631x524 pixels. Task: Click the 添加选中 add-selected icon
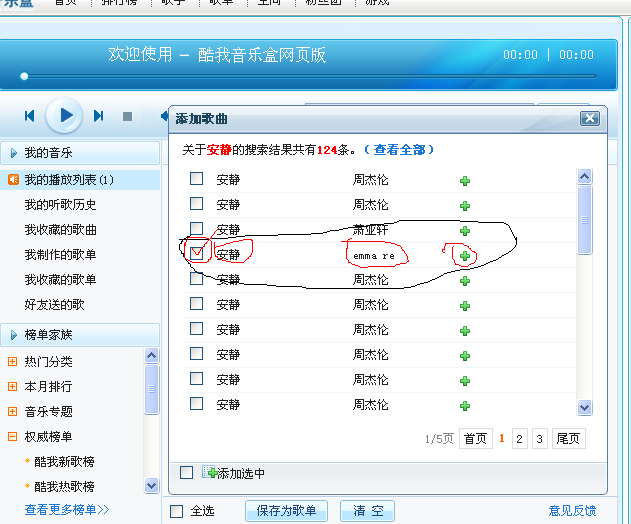click(210, 472)
